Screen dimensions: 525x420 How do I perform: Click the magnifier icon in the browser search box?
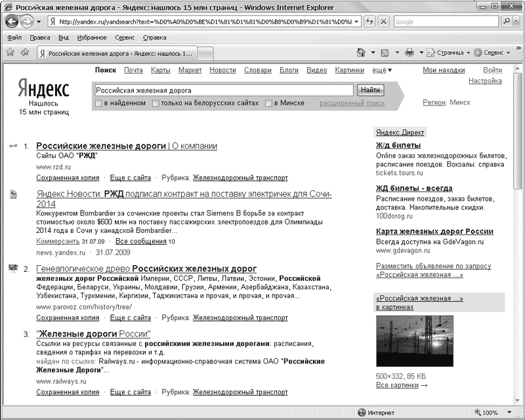point(507,22)
